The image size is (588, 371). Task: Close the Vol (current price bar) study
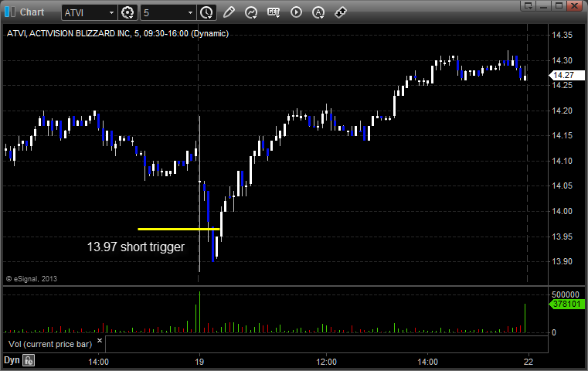[x=100, y=341]
